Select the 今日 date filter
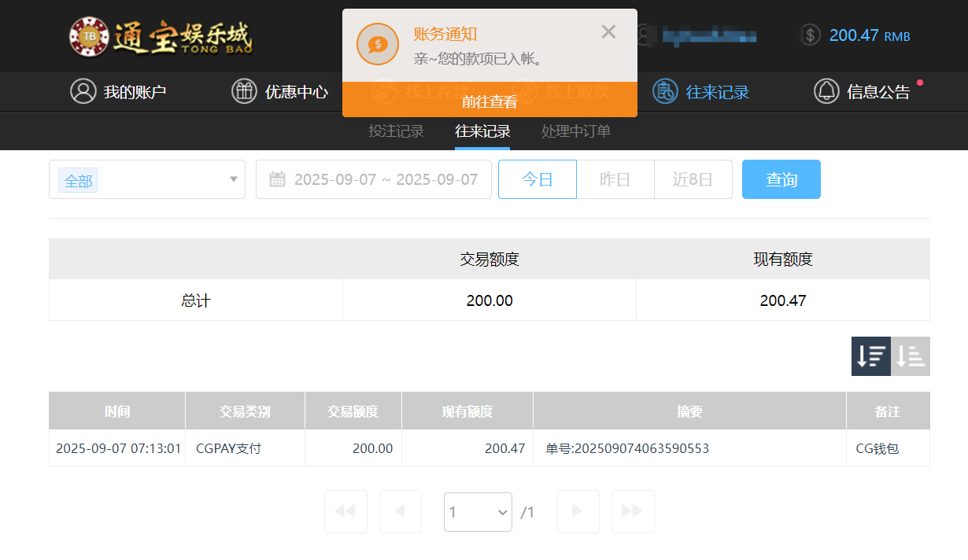 click(538, 179)
